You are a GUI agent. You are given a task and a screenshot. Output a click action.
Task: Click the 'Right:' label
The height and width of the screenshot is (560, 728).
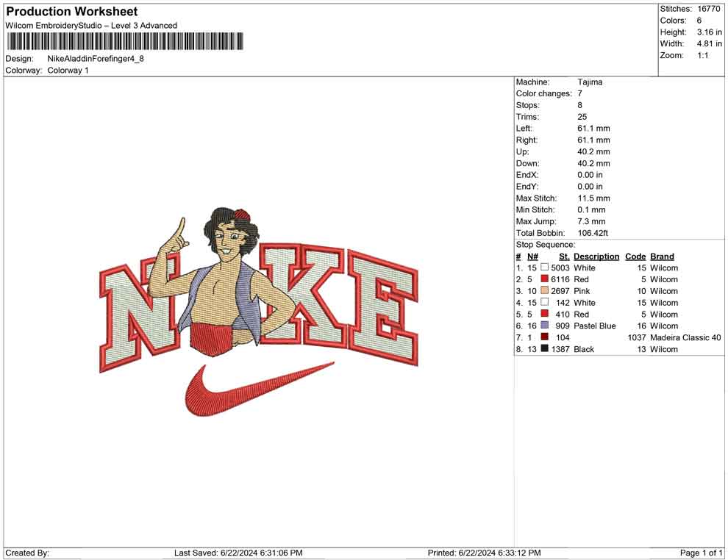527,140
